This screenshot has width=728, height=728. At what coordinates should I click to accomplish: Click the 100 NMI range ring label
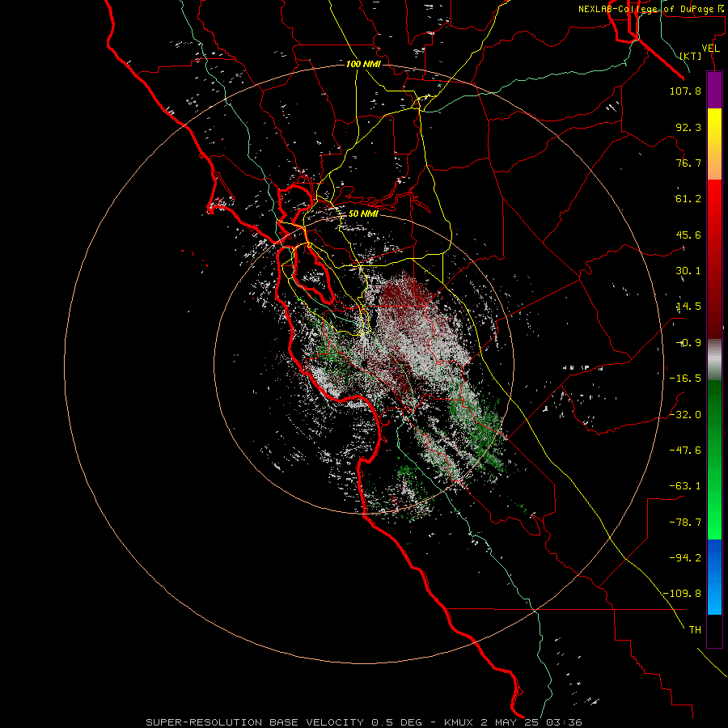coord(363,64)
